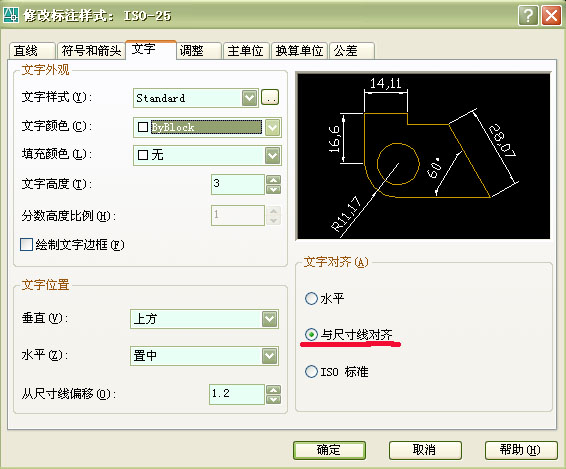This screenshot has width=566, height=469.
Task: Click the 上方 vertical placement combo box
Action: click(x=204, y=319)
